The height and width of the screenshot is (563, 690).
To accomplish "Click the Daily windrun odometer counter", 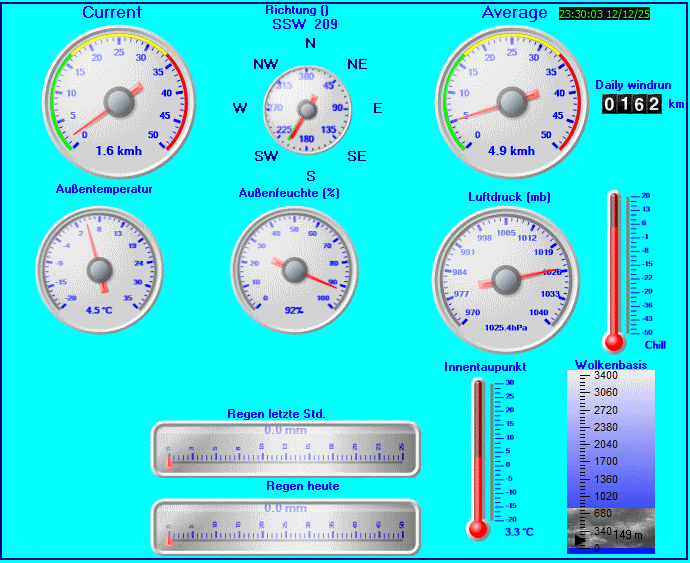I will (x=631, y=104).
